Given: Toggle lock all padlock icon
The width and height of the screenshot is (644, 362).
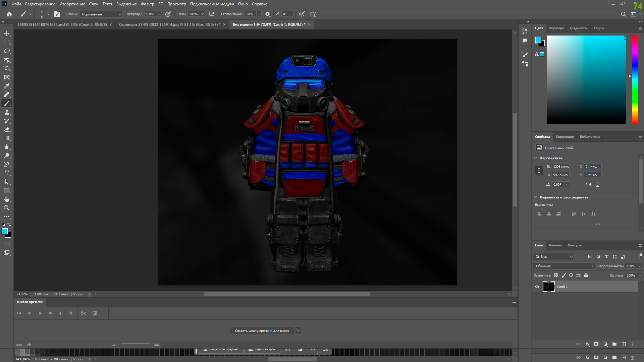Looking at the screenshot, I should click(586, 275).
